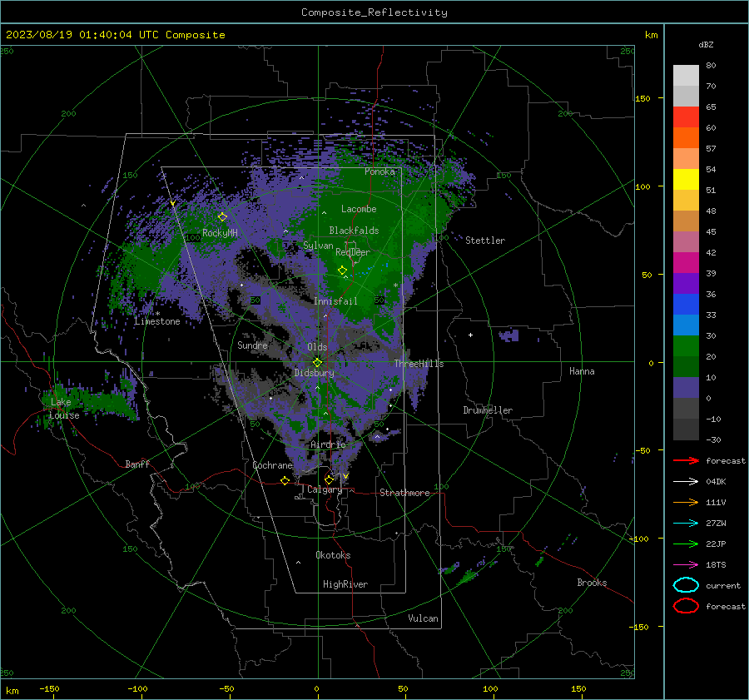This screenshot has width=749, height=700.
Task: Click the RedDeer city label
Action: [x=353, y=252]
